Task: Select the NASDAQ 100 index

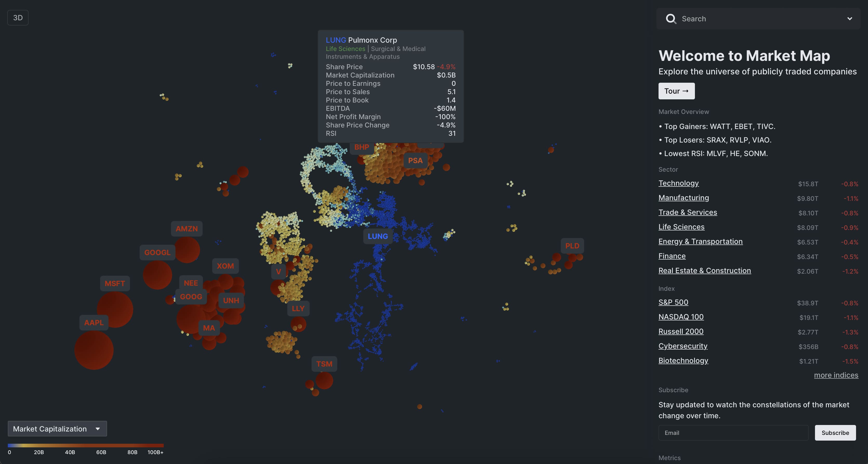Action: click(x=681, y=317)
